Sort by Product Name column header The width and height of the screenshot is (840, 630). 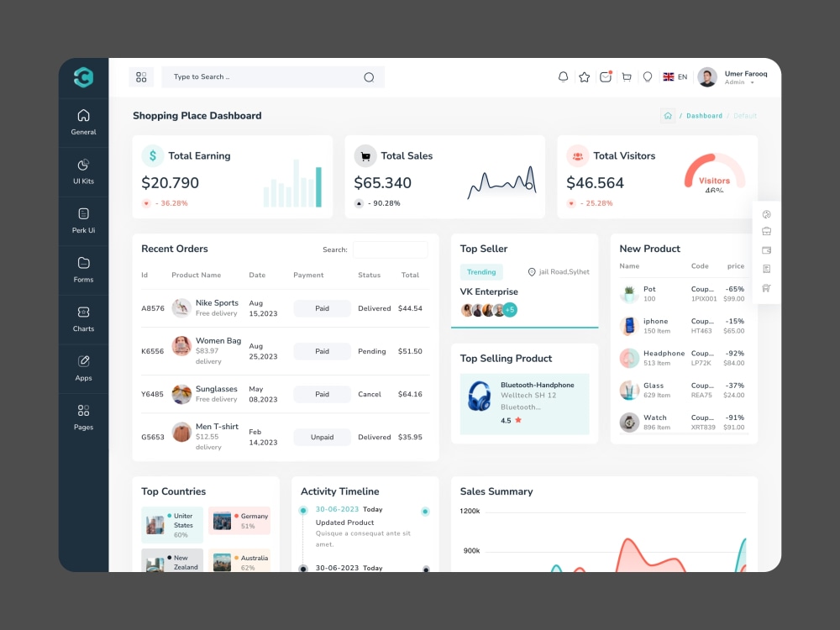(x=196, y=275)
